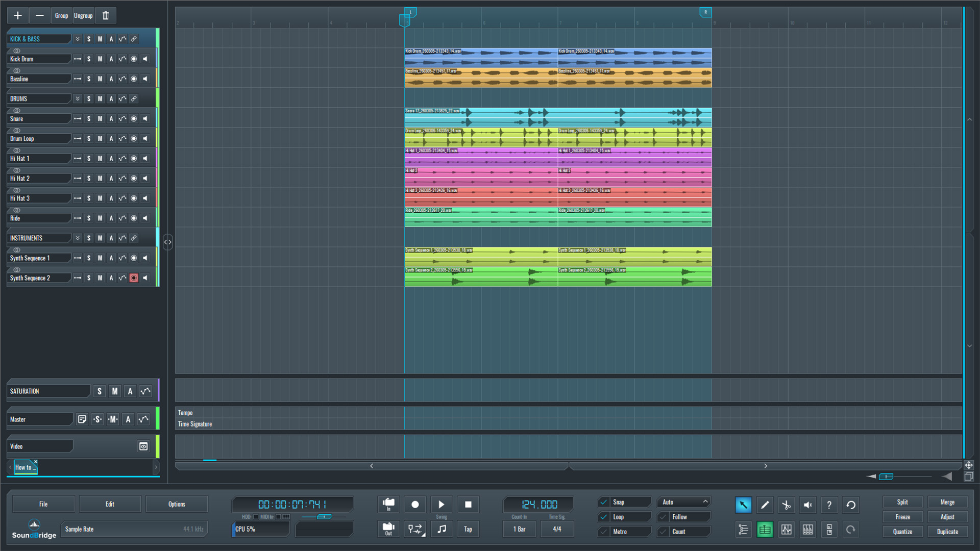Start playback with the Play button

[x=442, y=504]
